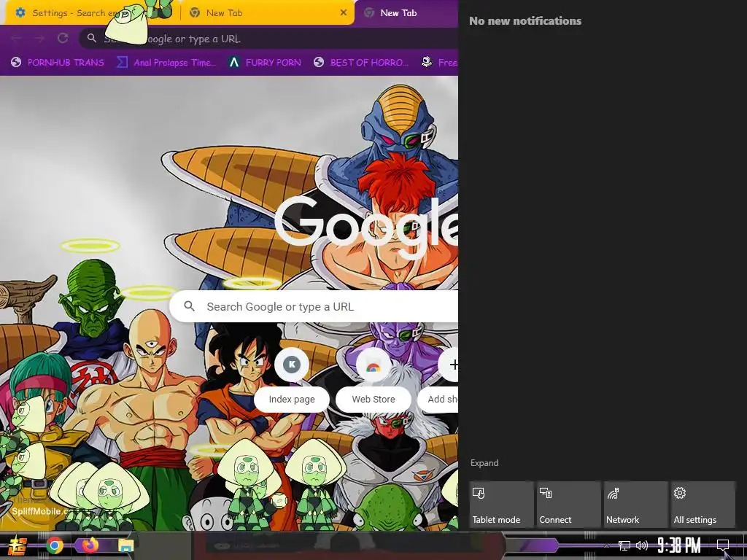Click the Index page label
This screenshot has width=747, height=560.
[292, 399]
